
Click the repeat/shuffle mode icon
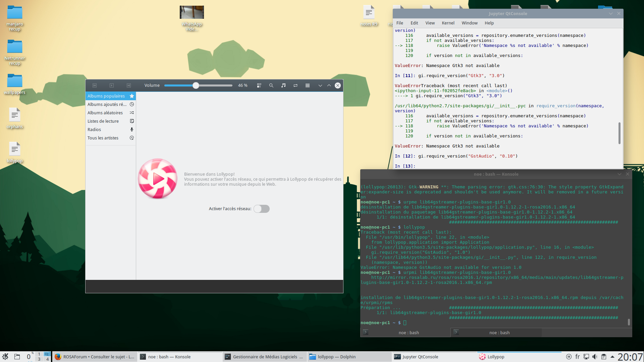[x=296, y=85]
